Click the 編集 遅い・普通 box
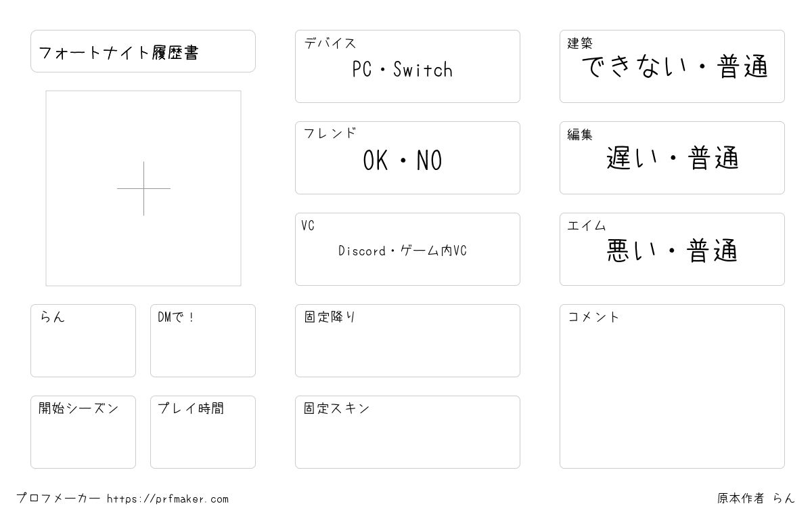Image resolution: width=812 pixels, height=508 pixels. [672, 158]
